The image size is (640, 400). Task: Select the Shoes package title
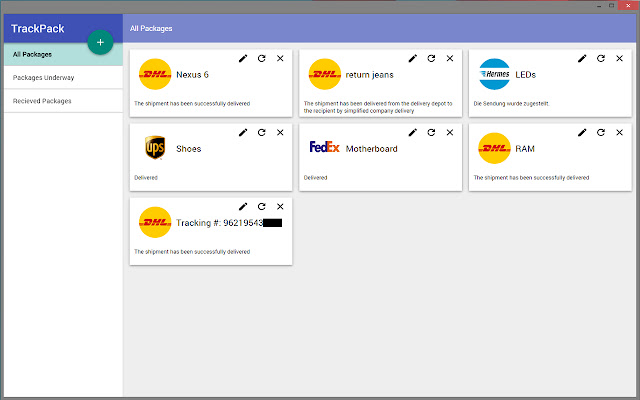189,149
